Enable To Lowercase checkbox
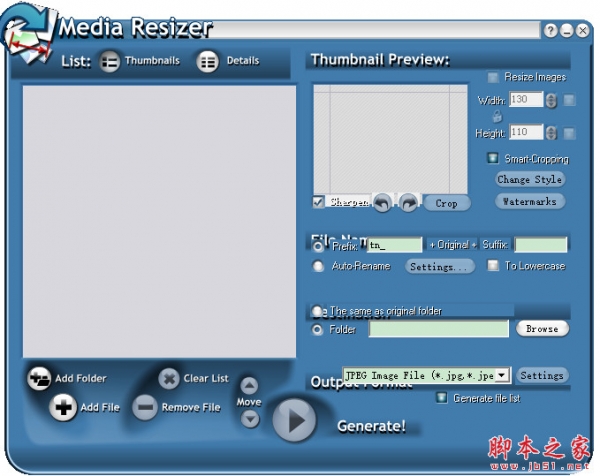This screenshot has height=476, width=600. 493,265
